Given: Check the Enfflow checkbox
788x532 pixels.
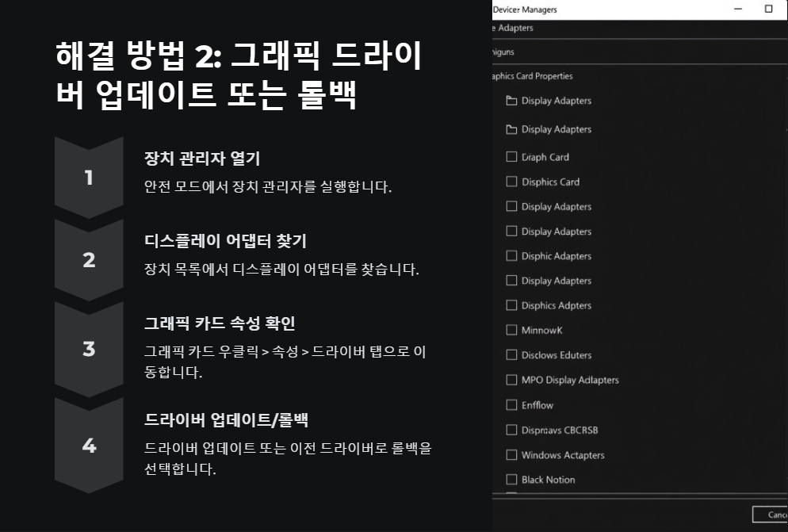Looking at the screenshot, I should (511, 404).
